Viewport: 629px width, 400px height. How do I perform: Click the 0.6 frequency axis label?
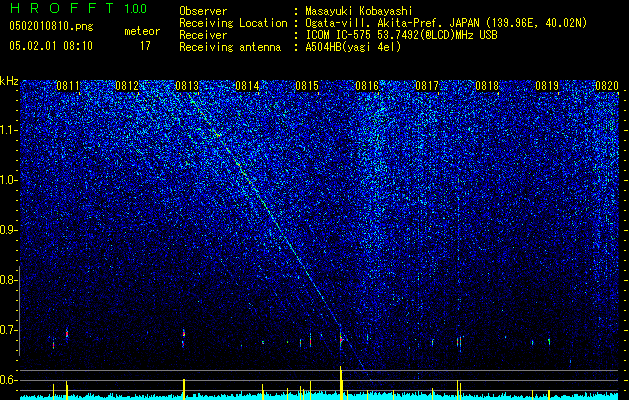(8, 380)
